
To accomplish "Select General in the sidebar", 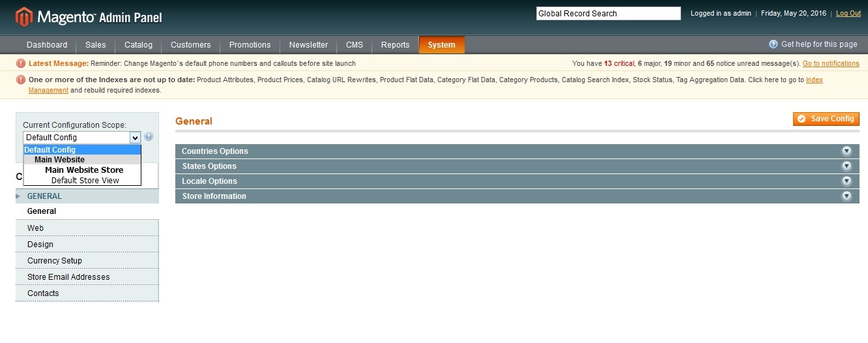I will pos(87,211).
